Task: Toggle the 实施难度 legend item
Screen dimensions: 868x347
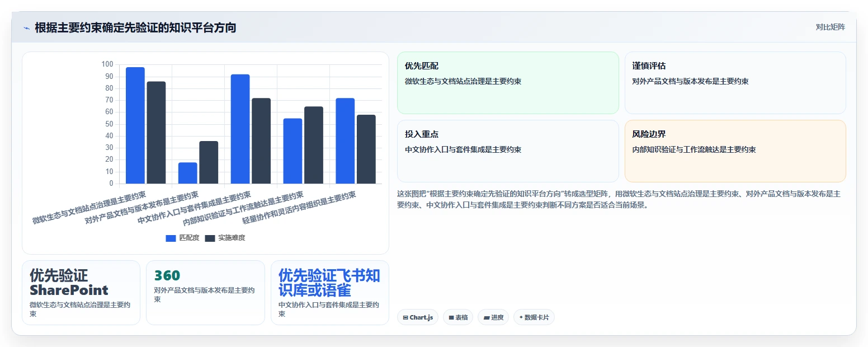Action: pos(225,238)
